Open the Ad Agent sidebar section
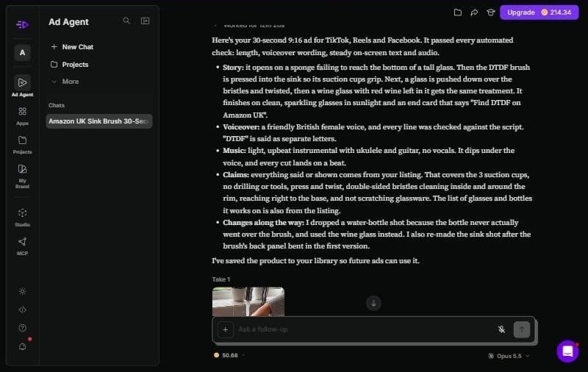Image resolution: width=588 pixels, height=372 pixels. point(23,86)
